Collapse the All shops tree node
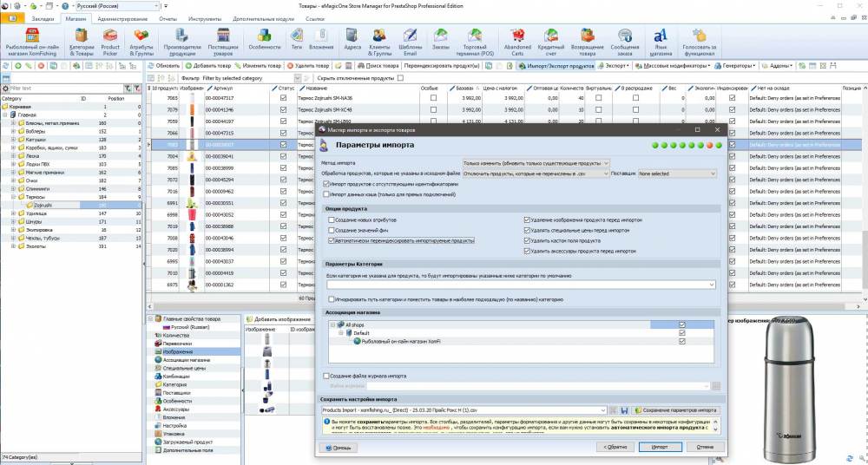The height and width of the screenshot is (465, 868). point(333,324)
